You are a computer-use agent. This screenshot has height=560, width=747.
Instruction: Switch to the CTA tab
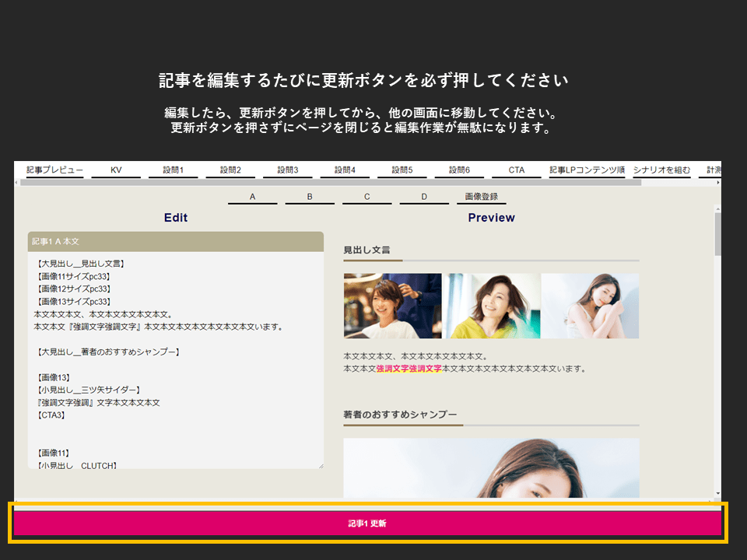517,170
